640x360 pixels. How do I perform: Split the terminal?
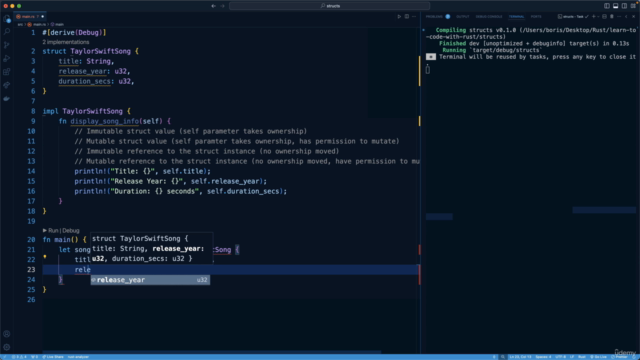coord(604,17)
